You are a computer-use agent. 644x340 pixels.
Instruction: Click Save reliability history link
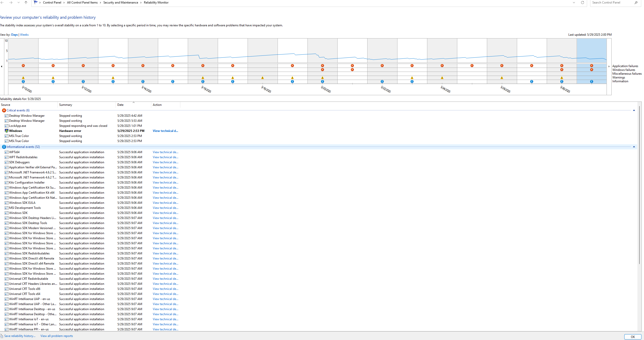[20, 336]
